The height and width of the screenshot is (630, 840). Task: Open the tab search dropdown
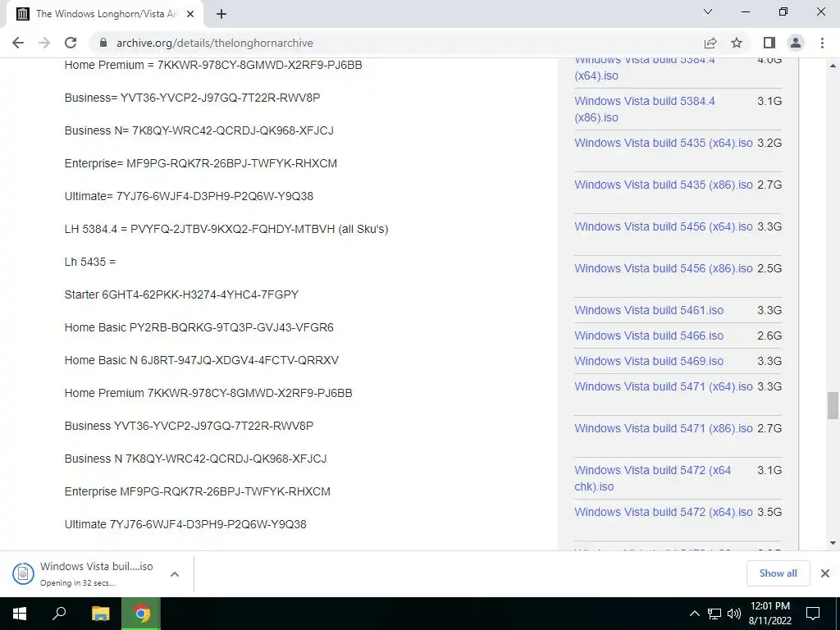[x=708, y=11]
